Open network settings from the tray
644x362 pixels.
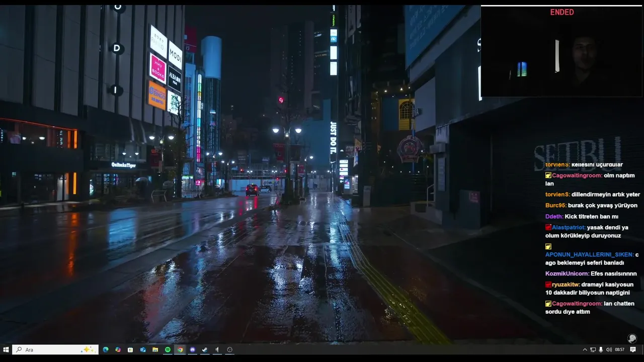(x=593, y=349)
